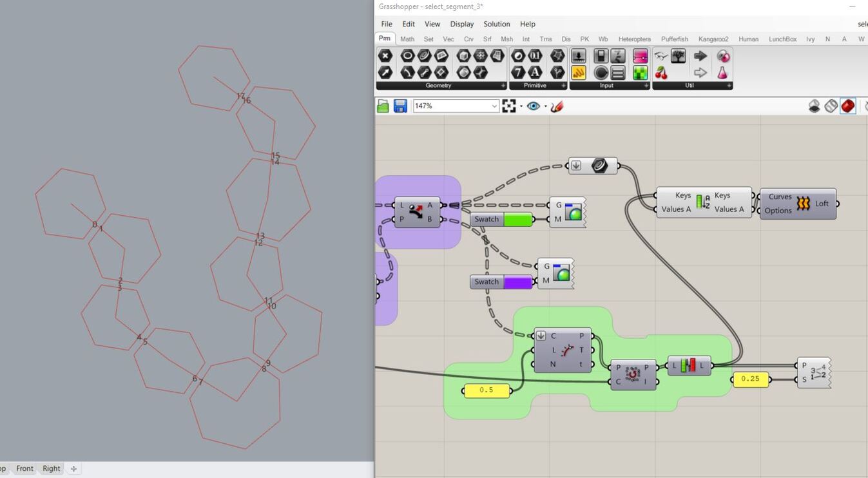Open the Solution menu
Viewport: 868px width, 478px height.
496,24
